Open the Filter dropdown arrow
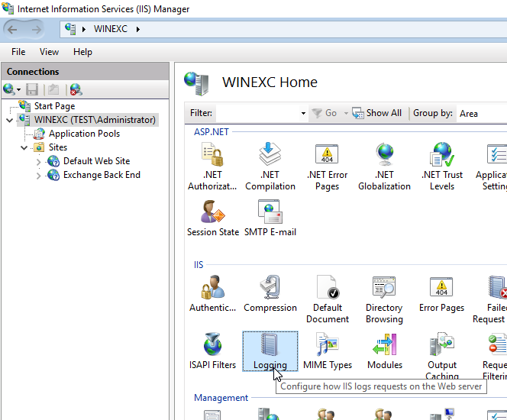The image size is (507, 420). 303,113
